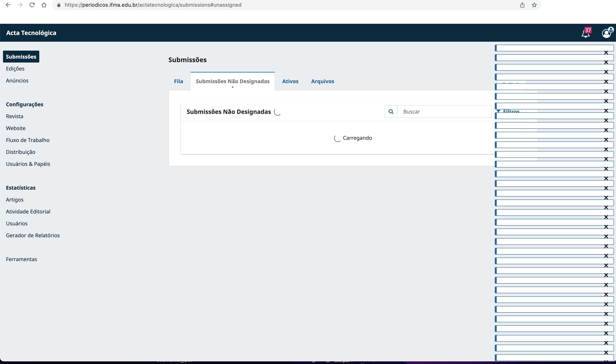Switch to the Ativos tab
Viewport: 616px width, 364px height.
point(290,81)
